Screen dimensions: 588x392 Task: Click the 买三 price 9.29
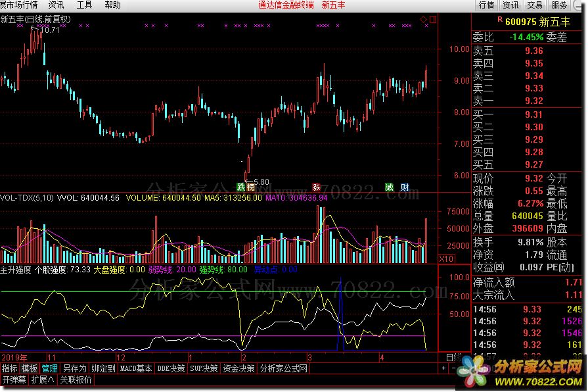pyautogui.click(x=534, y=139)
